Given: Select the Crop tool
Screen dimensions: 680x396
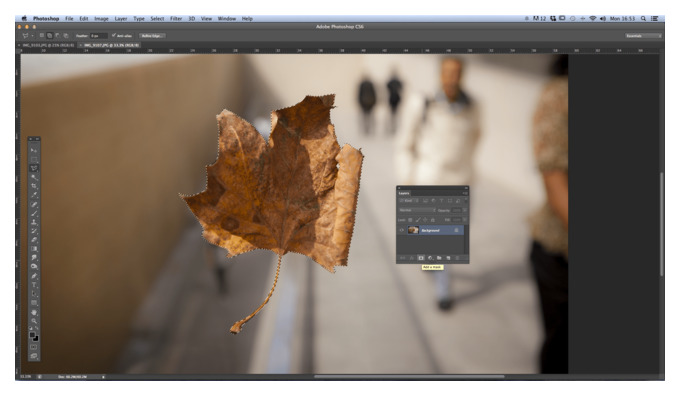Looking at the screenshot, I should [34, 186].
